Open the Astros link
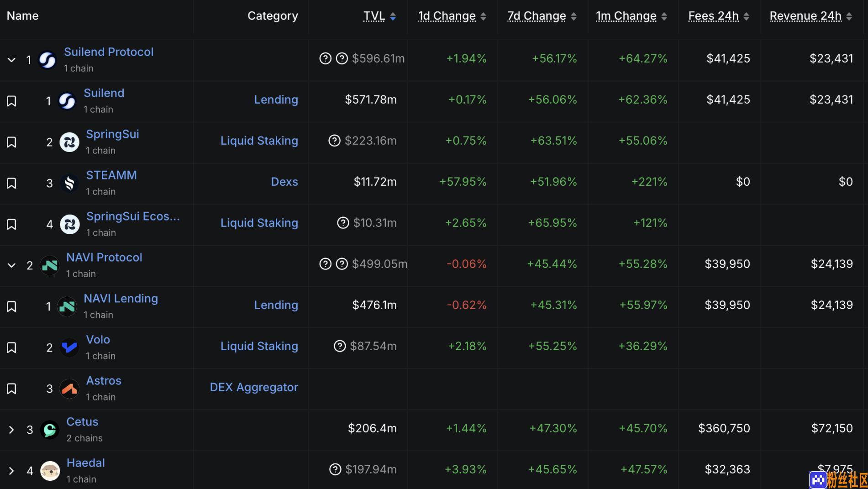Screen dimensions: 868x489 coord(104,381)
